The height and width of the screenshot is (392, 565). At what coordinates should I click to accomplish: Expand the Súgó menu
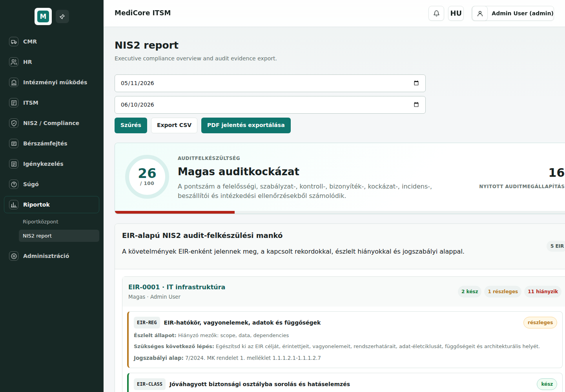click(x=52, y=184)
